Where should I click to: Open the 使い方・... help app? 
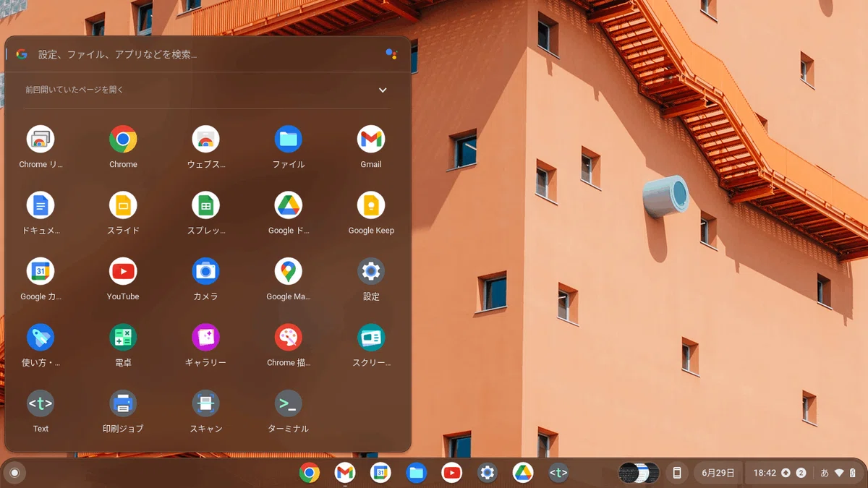point(41,337)
